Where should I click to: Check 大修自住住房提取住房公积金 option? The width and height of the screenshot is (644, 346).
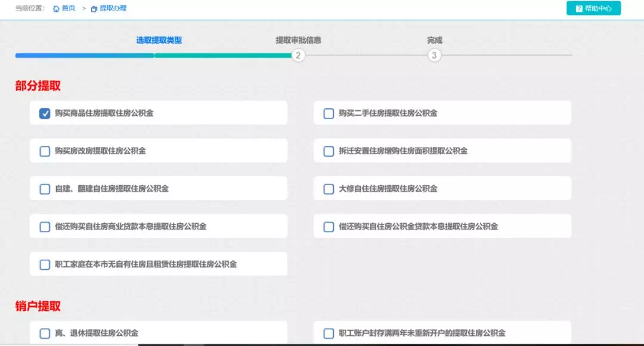329,189
